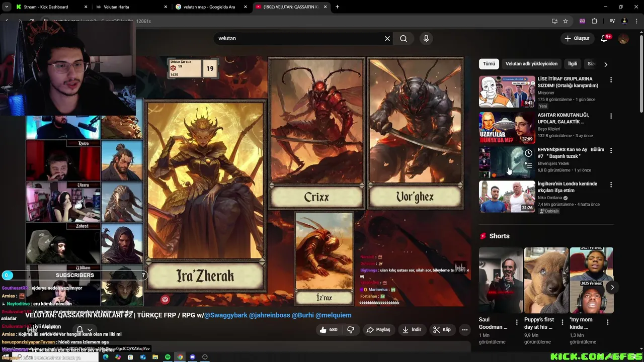
Task: Open Spotify from the taskbar
Action: coord(168,357)
